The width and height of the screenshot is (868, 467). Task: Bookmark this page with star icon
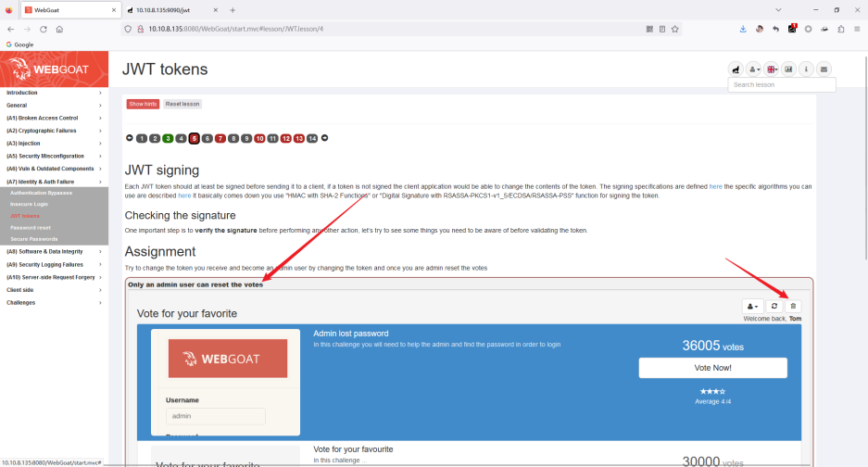pyautogui.click(x=674, y=29)
